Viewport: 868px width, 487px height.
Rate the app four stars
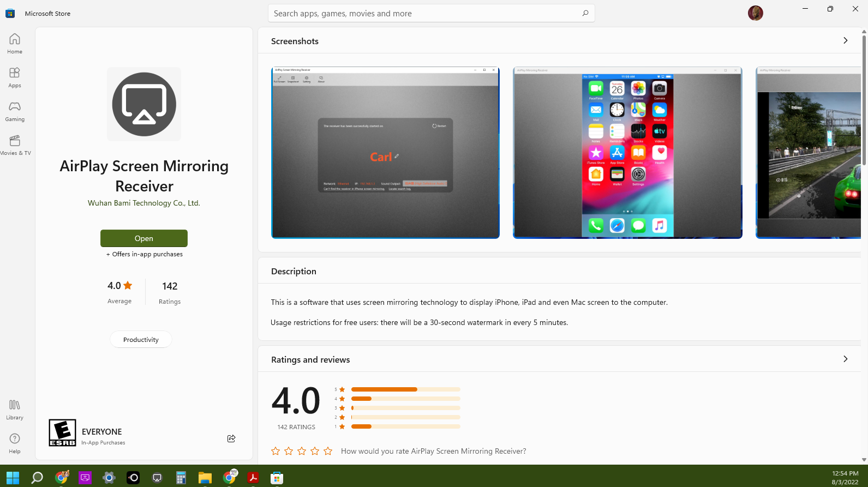pos(315,451)
